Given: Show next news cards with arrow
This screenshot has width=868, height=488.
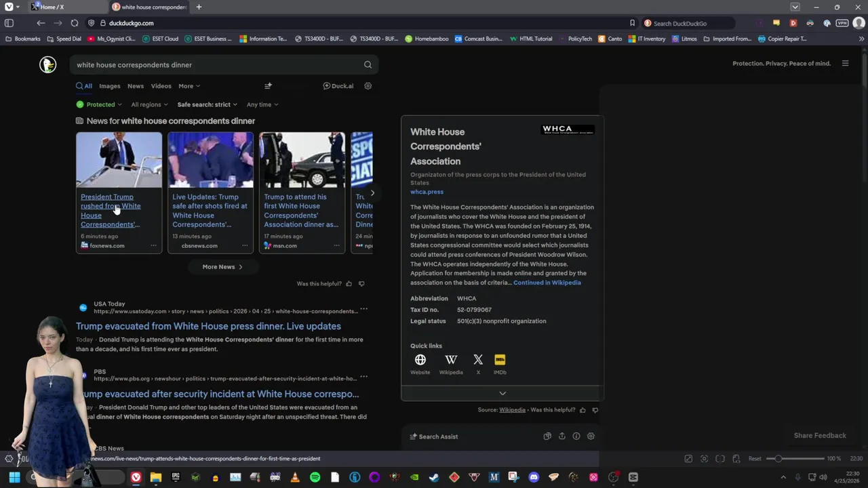Looking at the screenshot, I should coord(372,193).
